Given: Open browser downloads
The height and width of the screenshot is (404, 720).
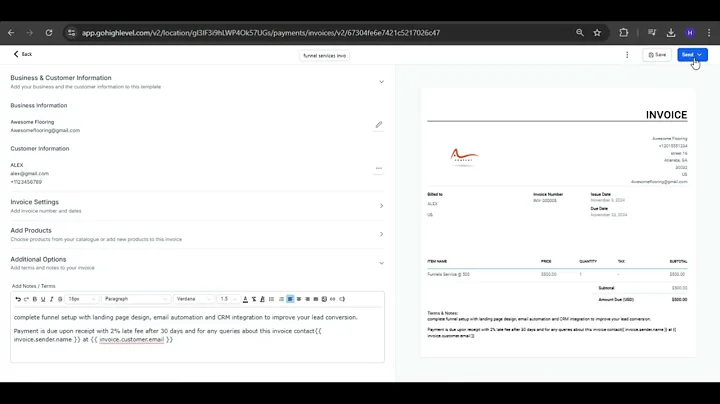Looking at the screenshot, I should pyautogui.click(x=671, y=33).
